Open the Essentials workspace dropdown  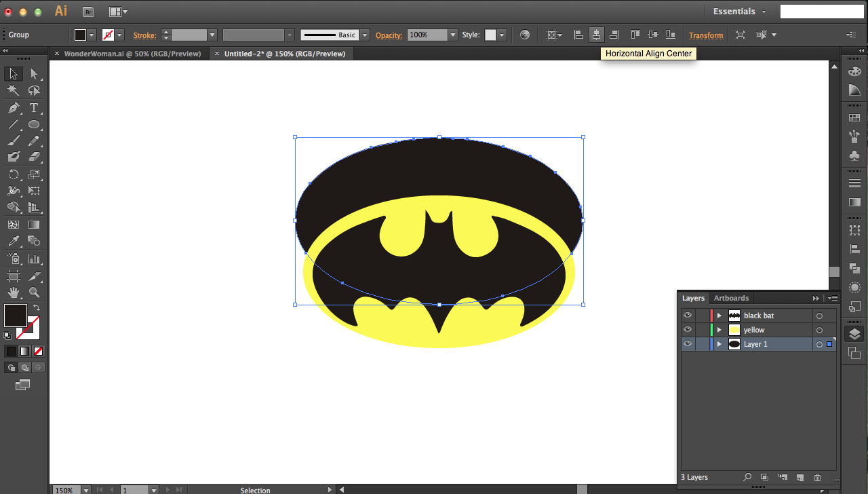tap(739, 12)
